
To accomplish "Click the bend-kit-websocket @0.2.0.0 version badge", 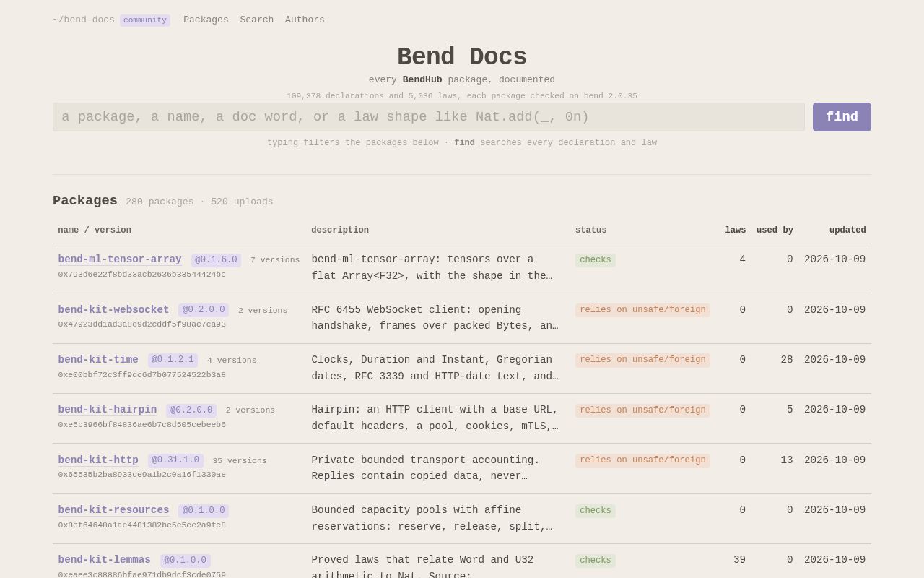I will (204, 310).
